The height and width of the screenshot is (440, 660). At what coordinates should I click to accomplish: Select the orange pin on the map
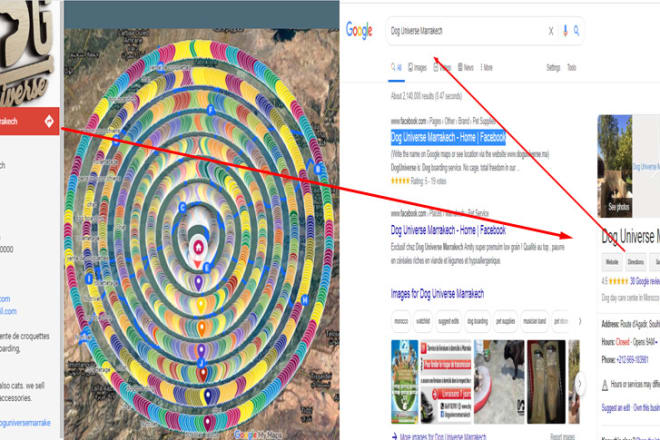202,328
